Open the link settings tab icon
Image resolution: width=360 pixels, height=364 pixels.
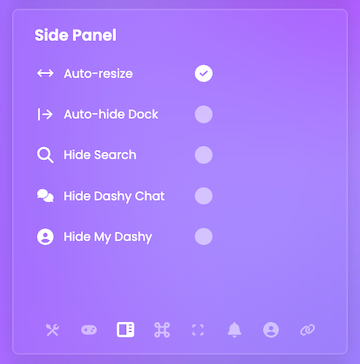[x=307, y=330]
